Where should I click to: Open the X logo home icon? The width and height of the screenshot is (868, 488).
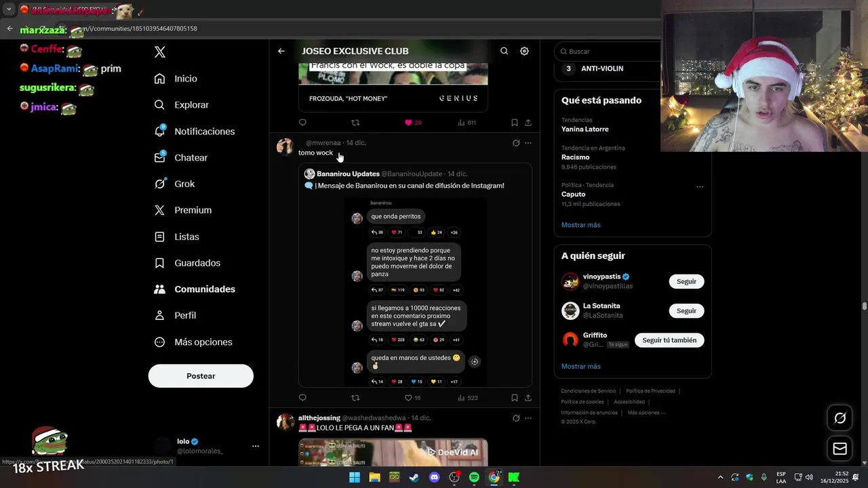click(x=160, y=52)
